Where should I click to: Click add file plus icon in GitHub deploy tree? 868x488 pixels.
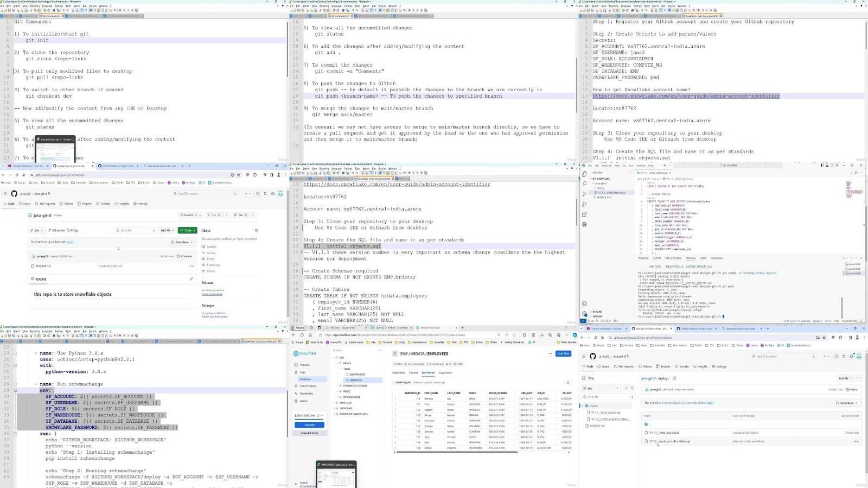pos(626,388)
